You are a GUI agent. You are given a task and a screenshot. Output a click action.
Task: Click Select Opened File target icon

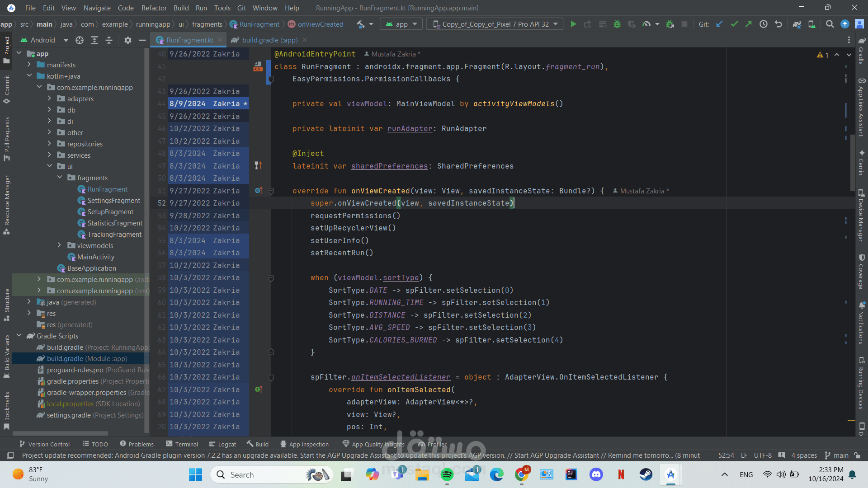[x=80, y=40]
